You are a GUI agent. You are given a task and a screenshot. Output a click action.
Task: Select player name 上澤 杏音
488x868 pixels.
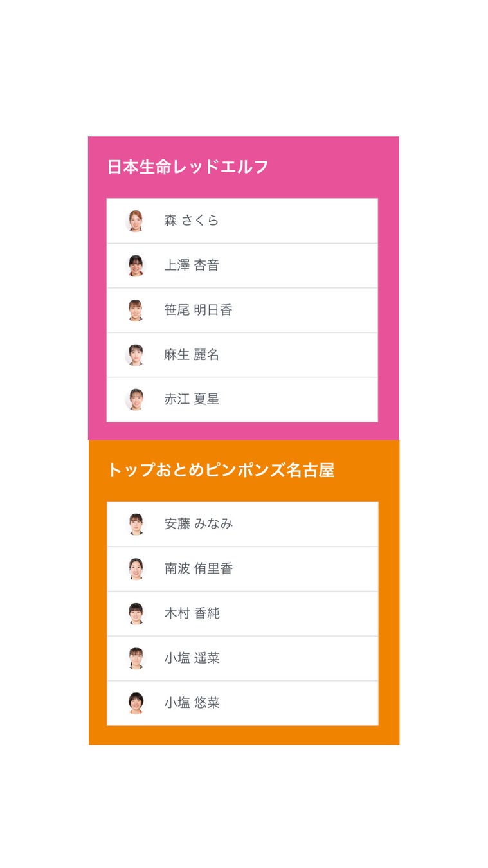192,266
